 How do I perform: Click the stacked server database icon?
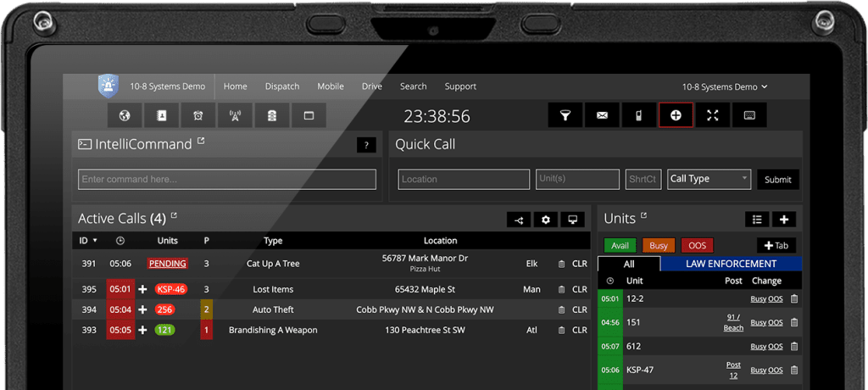272,116
